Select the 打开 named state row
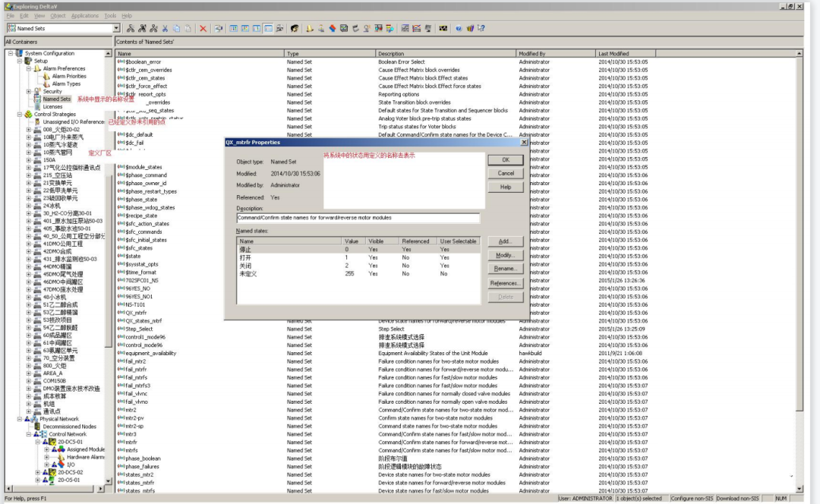820x504 pixels. [246, 257]
